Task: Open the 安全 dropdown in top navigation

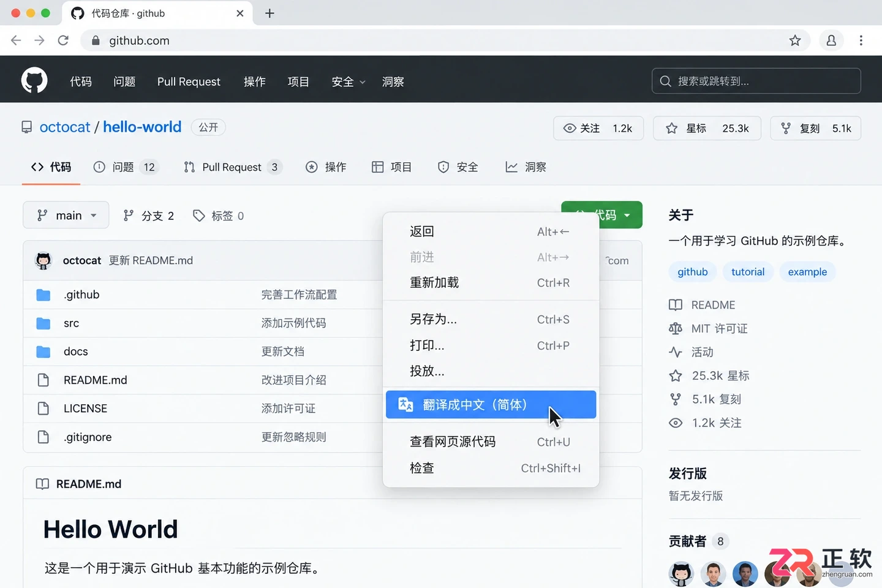Action: click(x=348, y=81)
